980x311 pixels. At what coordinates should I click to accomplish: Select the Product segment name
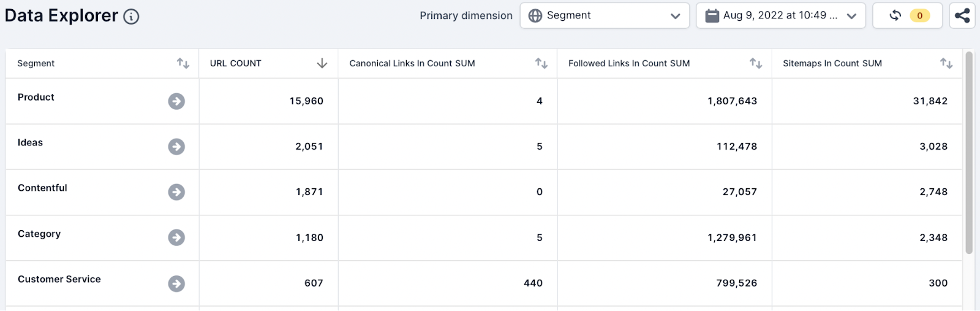36,97
